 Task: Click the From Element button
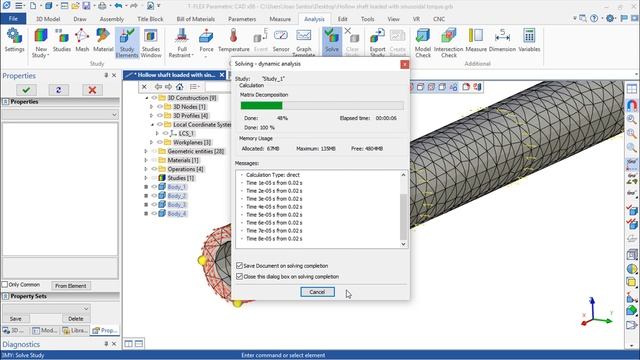pyautogui.click(x=71, y=286)
